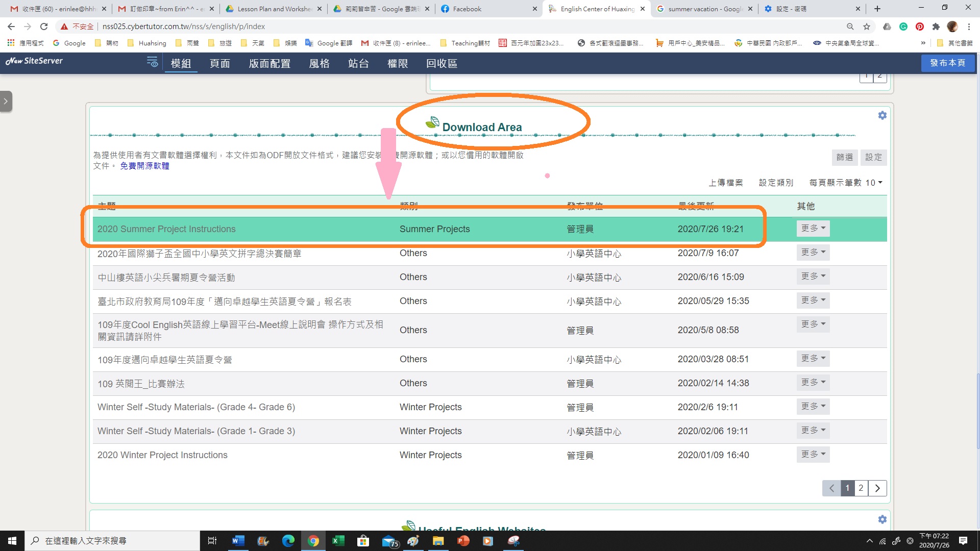The image size is (980, 551).
Task: Bookmark this page with the star icon
Action: coord(867,27)
